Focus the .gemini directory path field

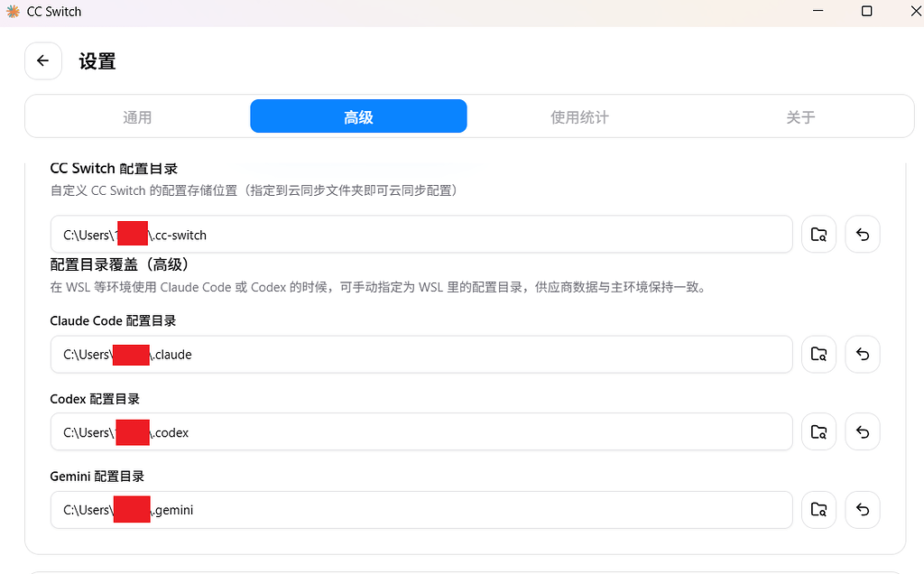coord(421,510)
